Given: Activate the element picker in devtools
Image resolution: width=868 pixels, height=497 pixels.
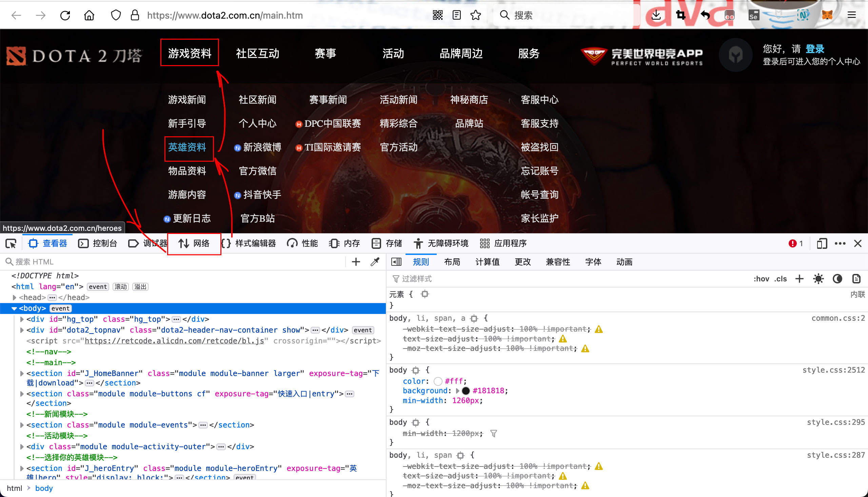Looking at the screenshot, I should pyautogui.click(x=11, y=243).
